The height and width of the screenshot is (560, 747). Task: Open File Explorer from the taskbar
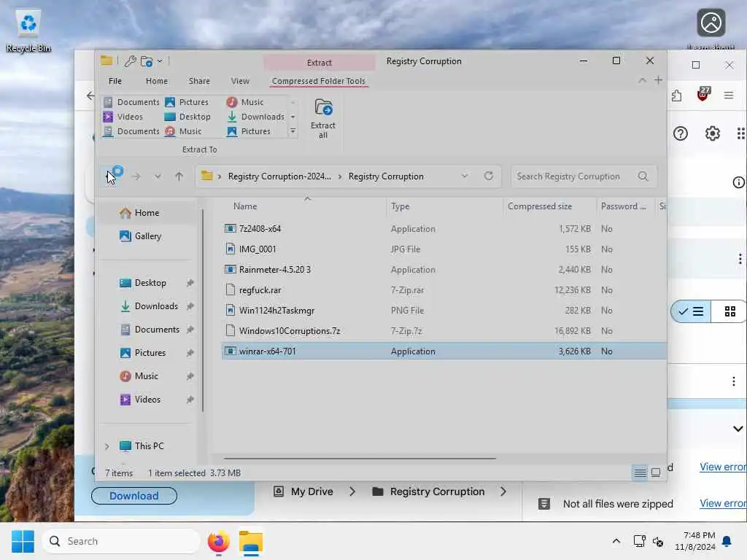click(x=251, y=542)
